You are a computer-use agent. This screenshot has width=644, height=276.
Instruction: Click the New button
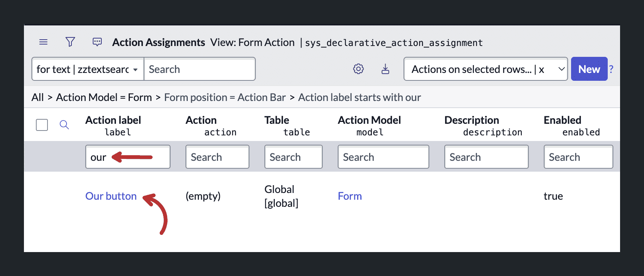(x=589, y=69)
